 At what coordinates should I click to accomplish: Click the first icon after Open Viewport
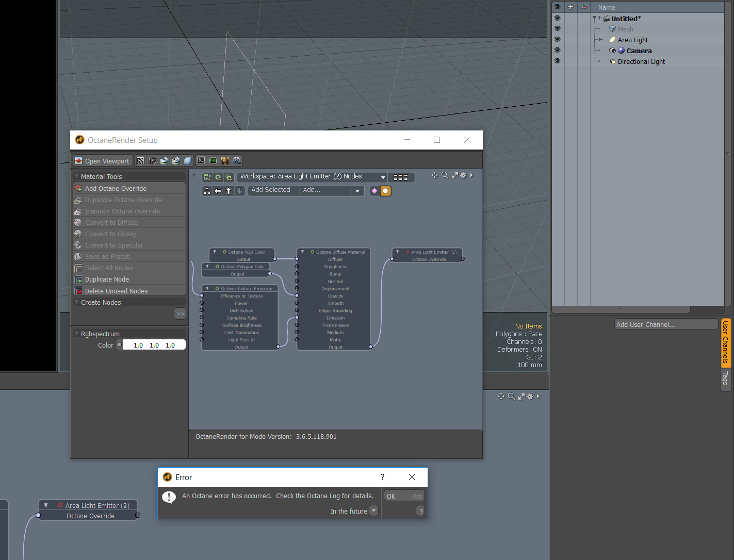click(x=140, y=161)
